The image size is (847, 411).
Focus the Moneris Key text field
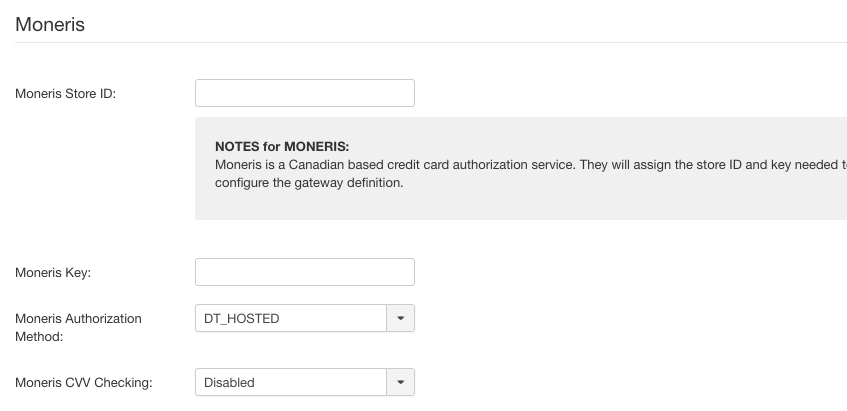click(305, 272)
